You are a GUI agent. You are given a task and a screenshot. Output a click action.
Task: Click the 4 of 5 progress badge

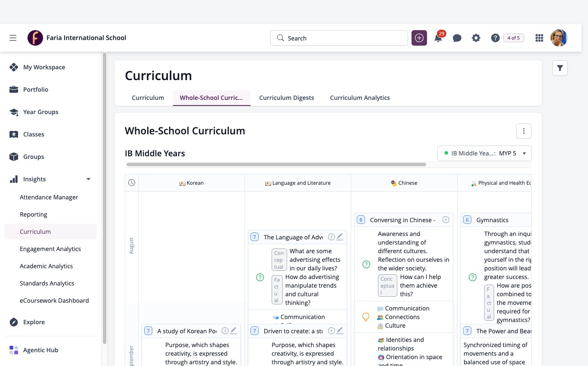514,38
